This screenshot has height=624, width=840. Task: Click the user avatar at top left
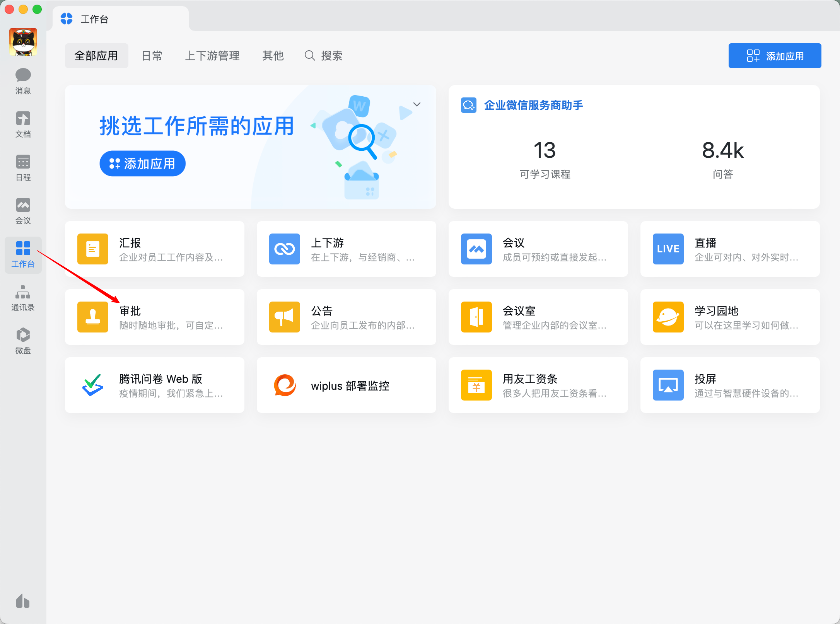(x=23, y=41)
